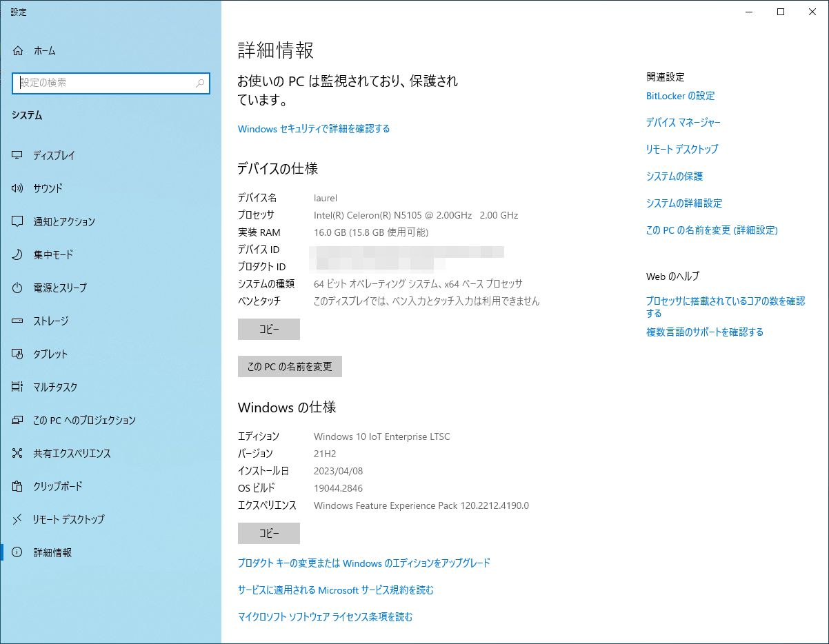Click the Projecting to this PC icon
Screen dimensions: 829x644
coord(18,421)
